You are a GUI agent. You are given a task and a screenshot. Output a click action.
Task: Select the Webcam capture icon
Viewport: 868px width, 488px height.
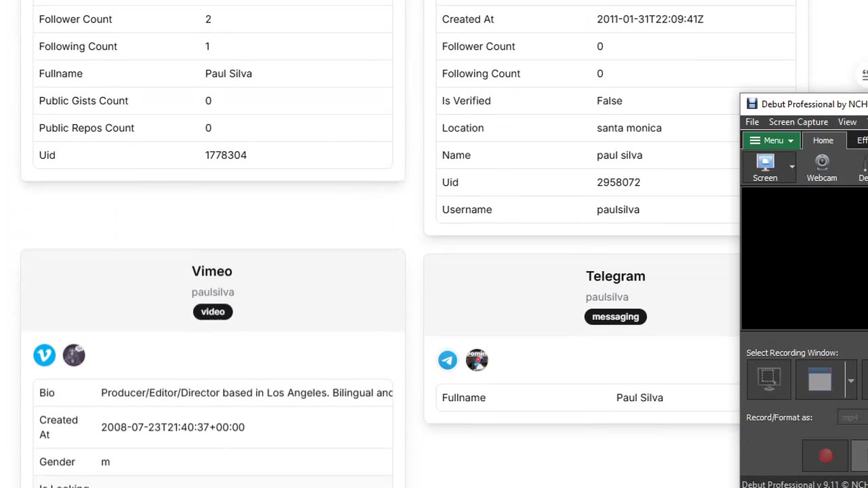tap(822, 167)
